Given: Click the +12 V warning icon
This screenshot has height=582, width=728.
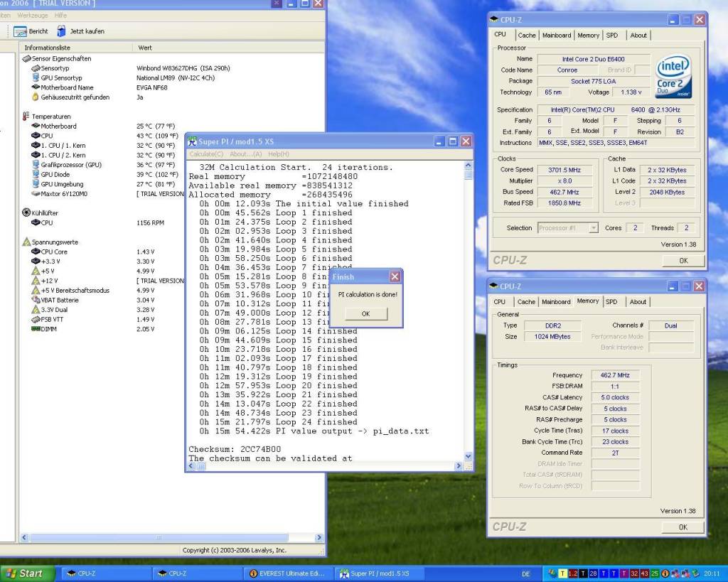Looking at the screenshot, I should pos(36,281).
